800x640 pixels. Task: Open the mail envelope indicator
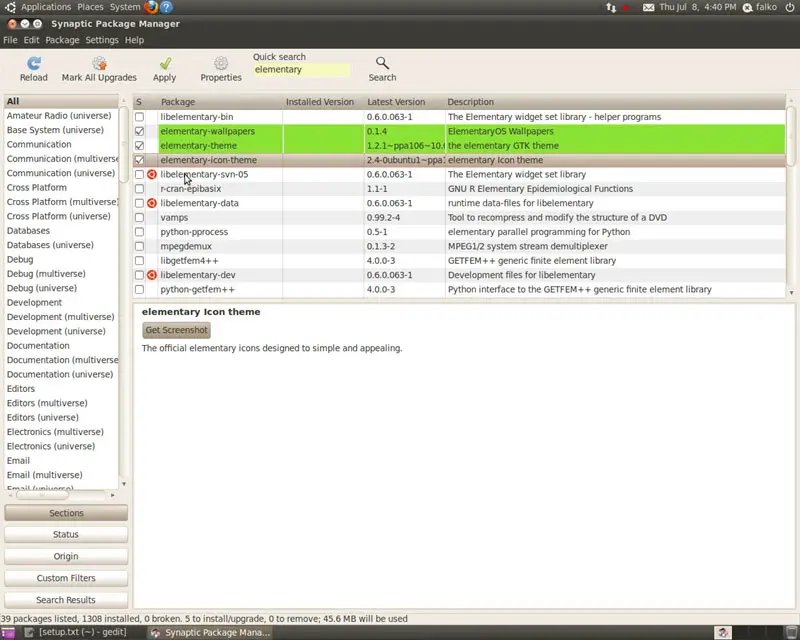(648, 7)
